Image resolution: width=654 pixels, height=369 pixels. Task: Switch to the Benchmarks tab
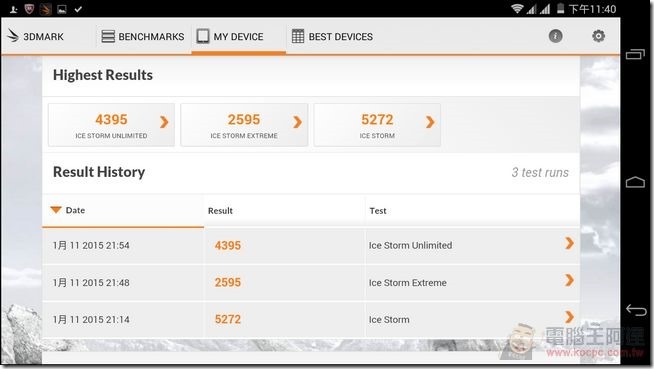[143, 37]
